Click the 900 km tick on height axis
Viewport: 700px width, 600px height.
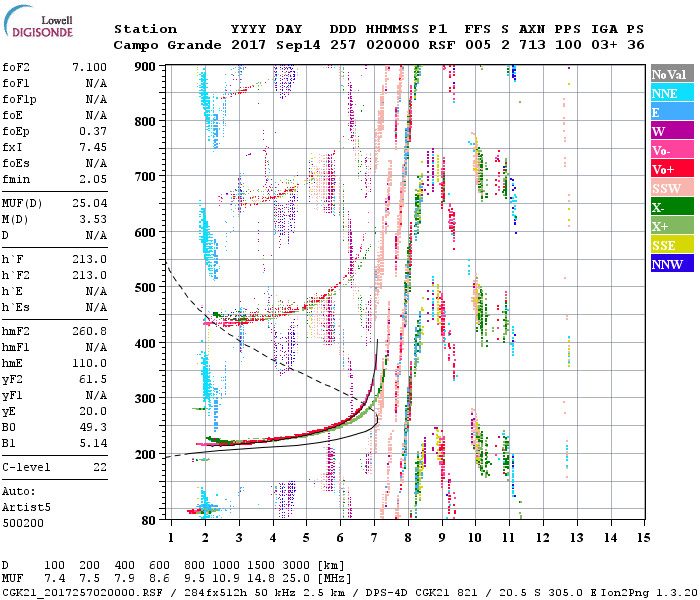(146, 66)
